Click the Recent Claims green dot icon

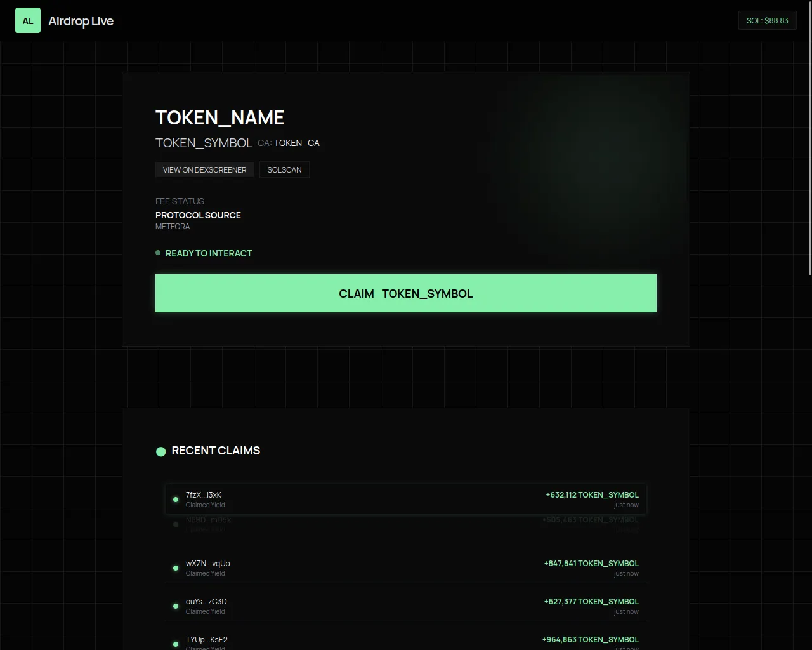pyautogui.click(x=160, y=451)
